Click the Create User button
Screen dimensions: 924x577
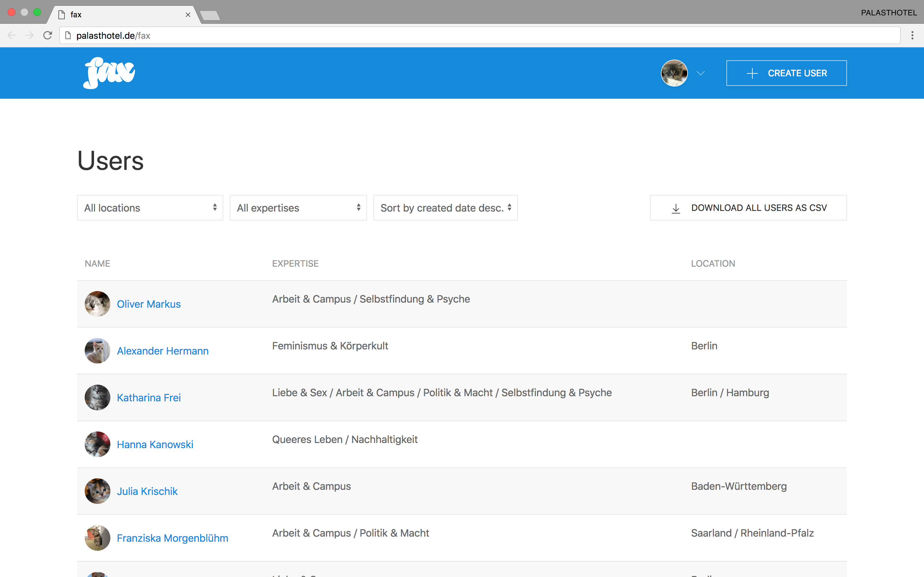pos(786,73)
